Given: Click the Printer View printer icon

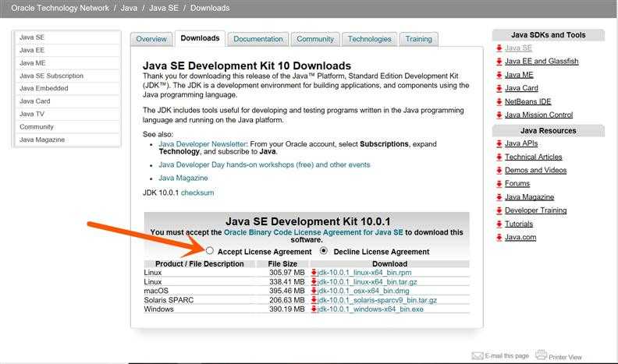Looking at the screenshot, I should (x=541, y=355).
